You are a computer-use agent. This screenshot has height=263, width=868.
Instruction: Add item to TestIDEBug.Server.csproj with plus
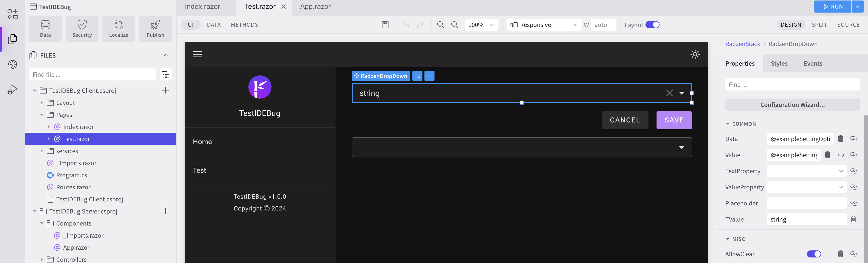pos(166,211)
